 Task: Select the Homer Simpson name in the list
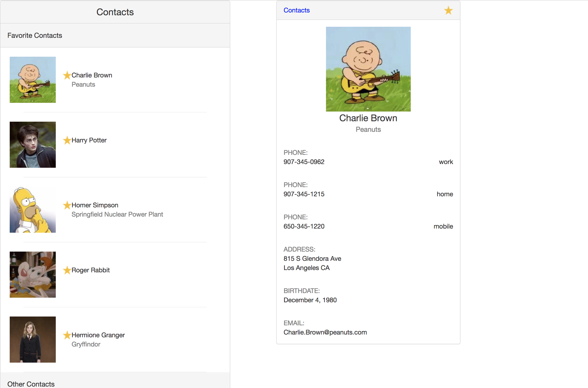click(95, 205)
